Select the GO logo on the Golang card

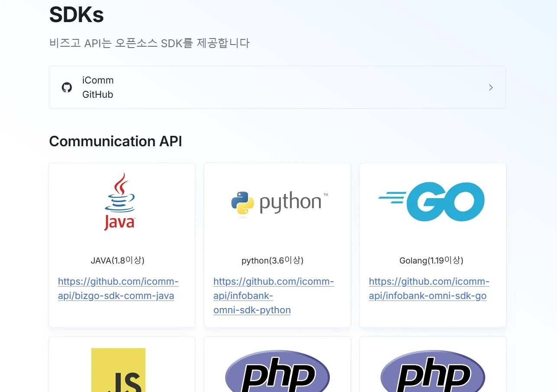(431, 201)
